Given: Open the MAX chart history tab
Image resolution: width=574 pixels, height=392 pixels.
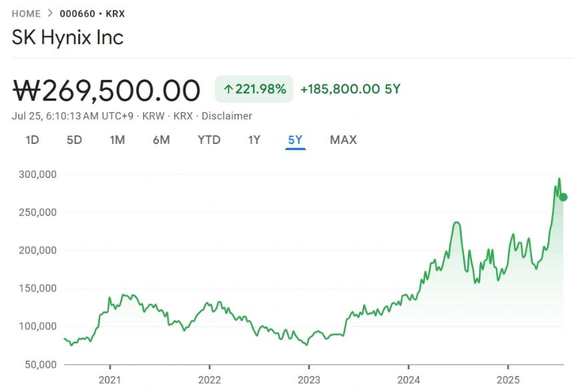Looking at the screenshot, I should 342,140.
